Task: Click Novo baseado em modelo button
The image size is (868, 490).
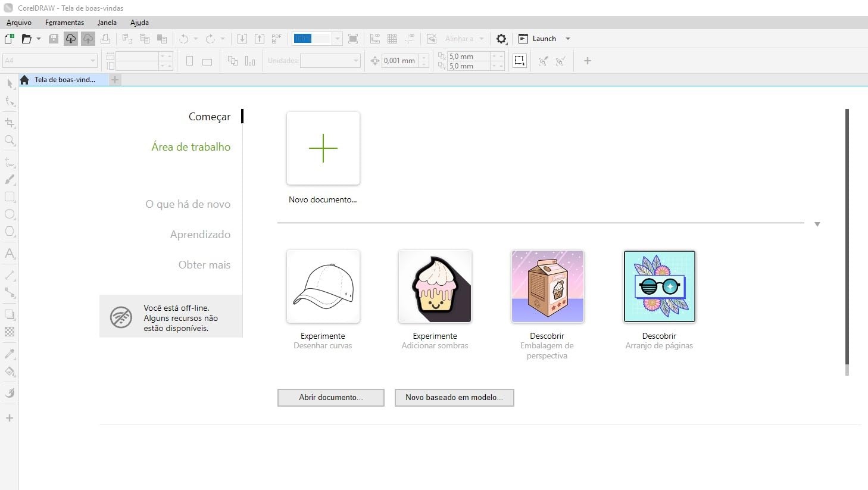Action: click(454, 398)
